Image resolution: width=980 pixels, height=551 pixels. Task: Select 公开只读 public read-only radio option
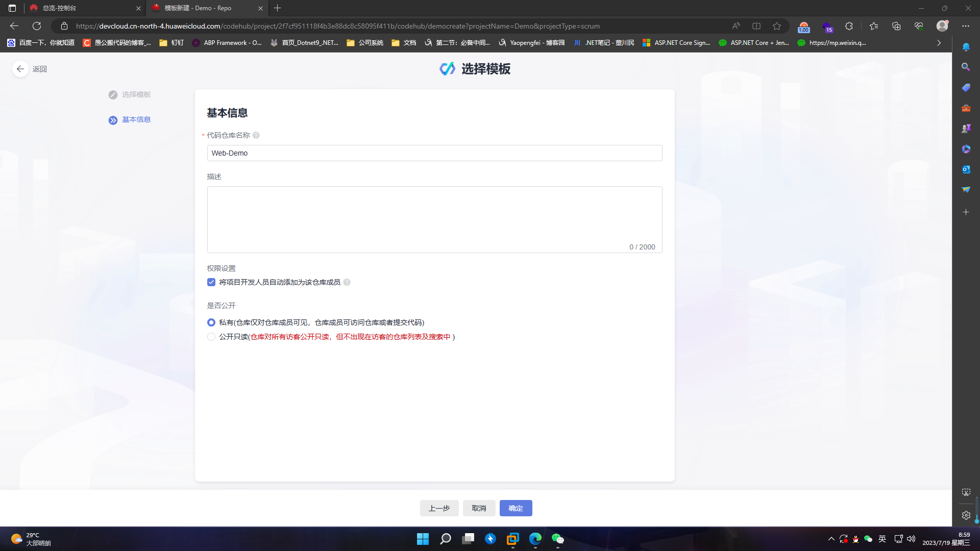211,337
